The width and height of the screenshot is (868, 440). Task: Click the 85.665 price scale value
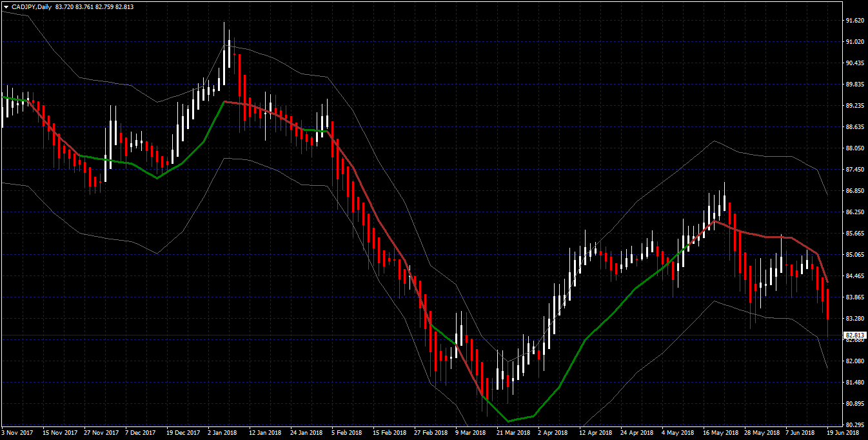[854, 234]
